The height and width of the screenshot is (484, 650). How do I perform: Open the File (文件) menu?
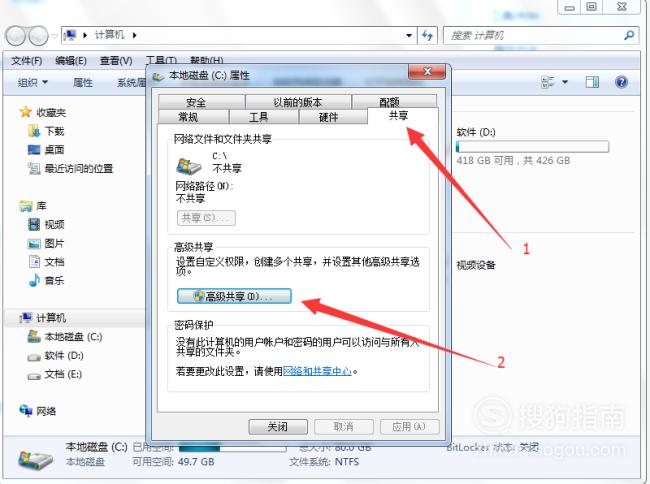coord(27,61)
